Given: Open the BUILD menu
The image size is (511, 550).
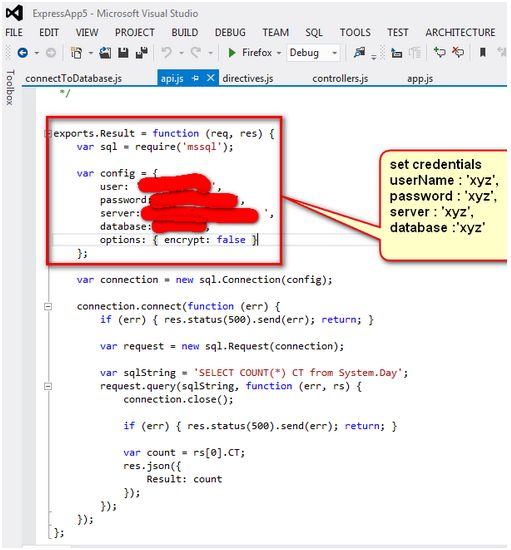Looking at the screenshot, I should [x=184, y=33].
